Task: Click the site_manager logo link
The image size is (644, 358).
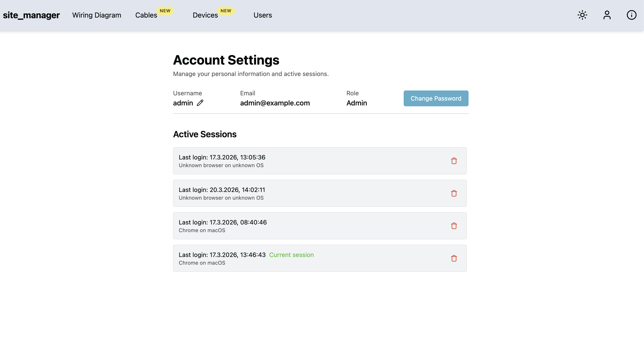Action: (x=31, y=15)
